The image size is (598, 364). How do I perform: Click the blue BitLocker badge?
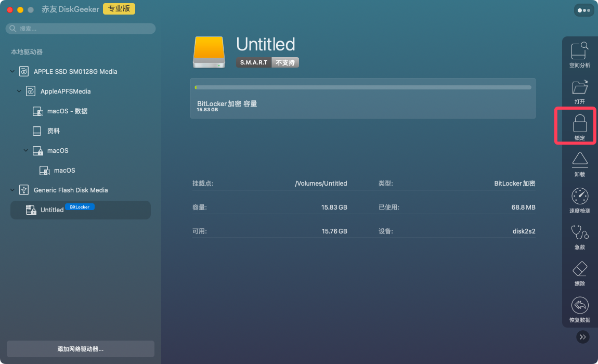point(80,207)
